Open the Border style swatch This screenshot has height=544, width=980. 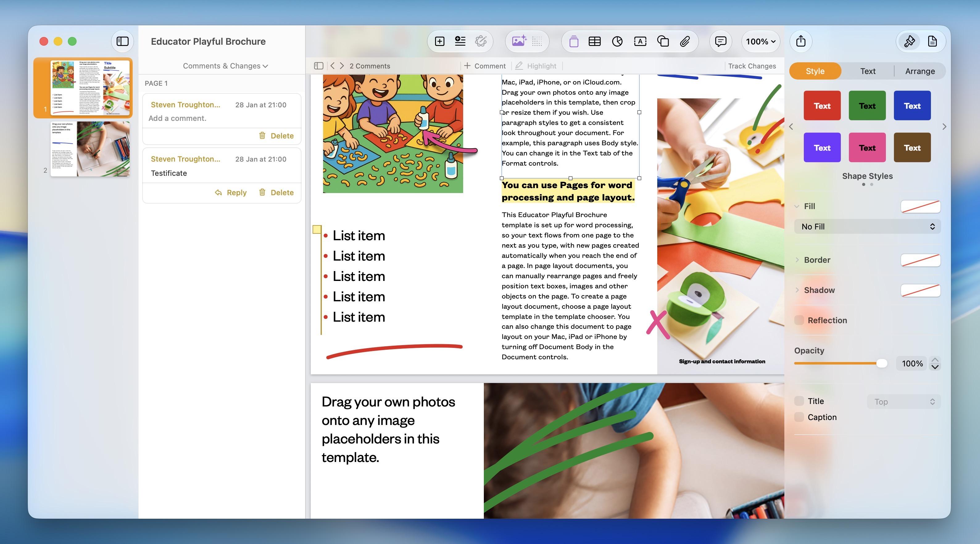click(920, 260)
